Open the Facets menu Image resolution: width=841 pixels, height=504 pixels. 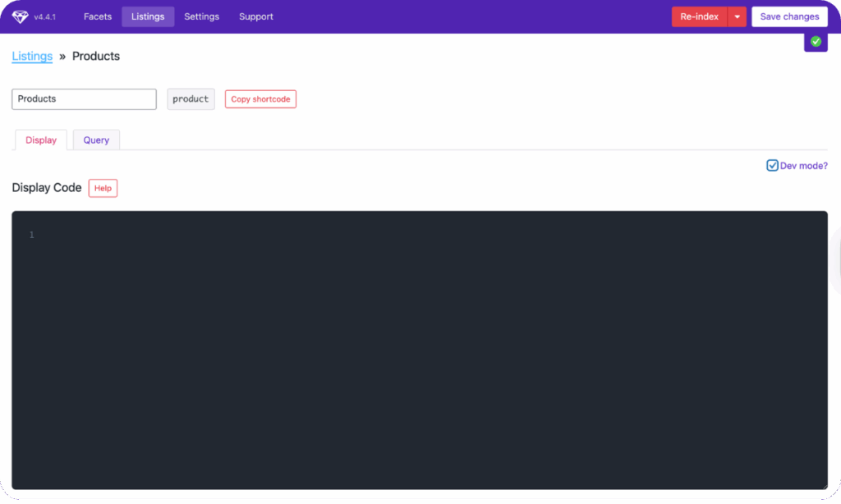tap(98, 16)
